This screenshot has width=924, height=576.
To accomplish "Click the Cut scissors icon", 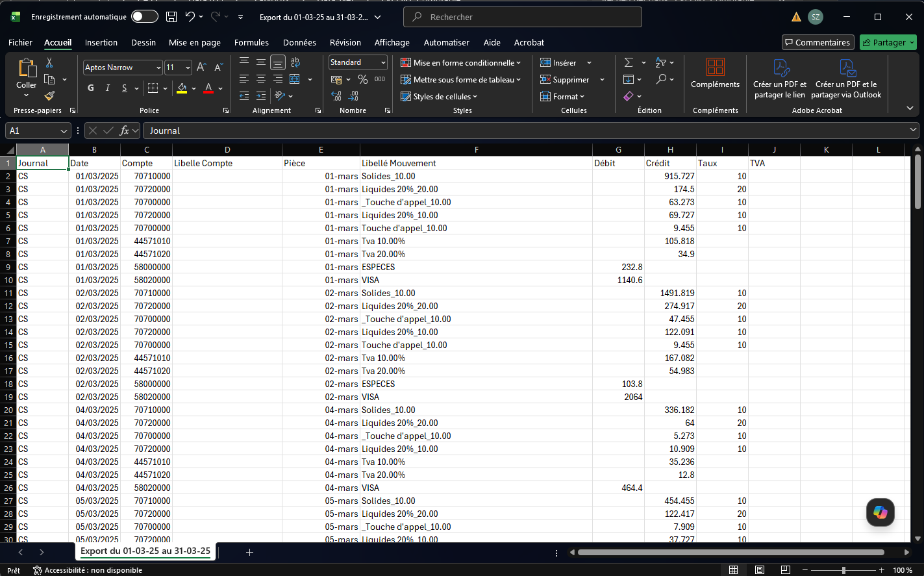I will (x=49, y=63).
